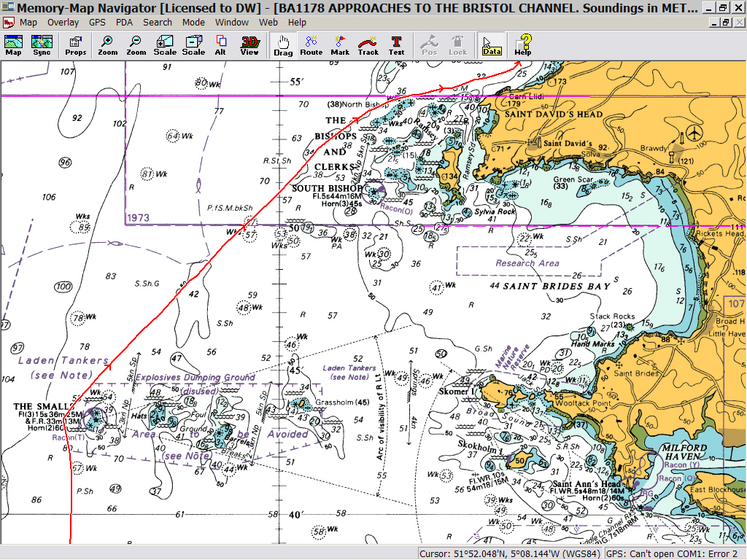Click the SAINT DAVID'S HEAD label
747x560 pixels.
pos(554,114)
